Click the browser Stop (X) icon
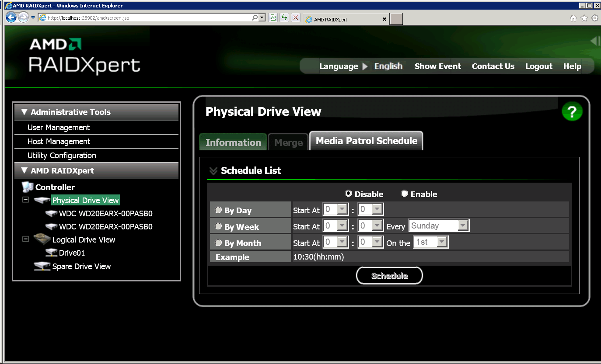Image resolution: width=601 pixels, height=364 pixels. point(296,17)
